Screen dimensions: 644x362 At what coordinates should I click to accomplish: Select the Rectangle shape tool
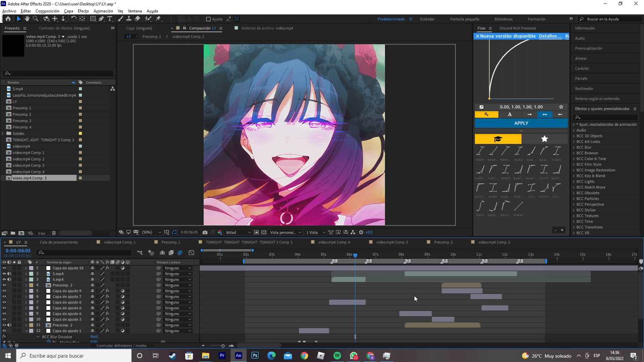pos(93,19)
